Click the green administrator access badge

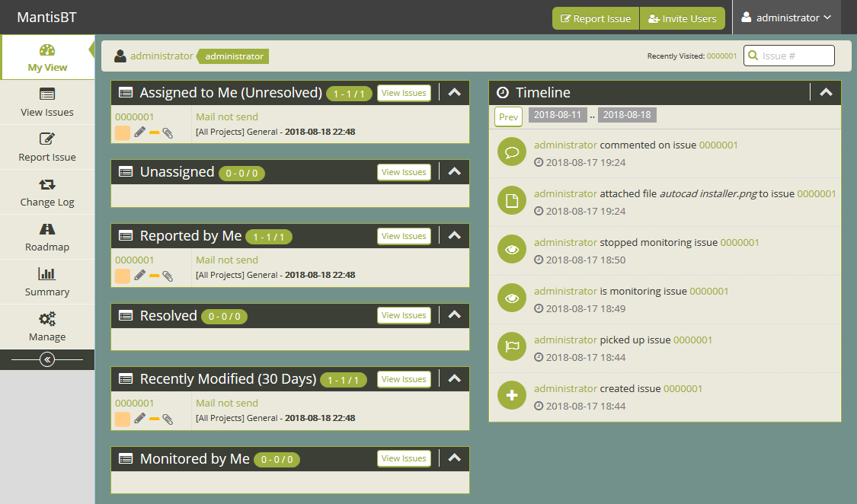[x=234, y=56]
